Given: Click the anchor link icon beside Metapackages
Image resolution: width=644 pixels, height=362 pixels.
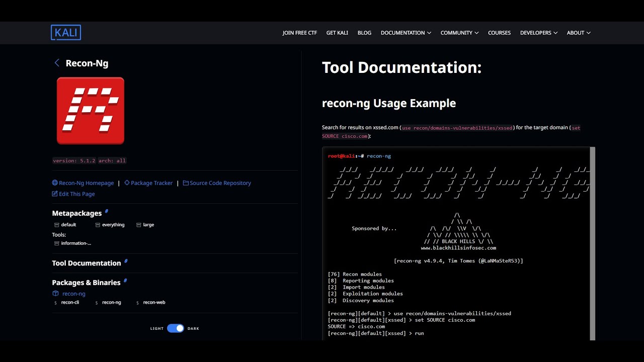Looking at the screenshot, I should 107,211.
